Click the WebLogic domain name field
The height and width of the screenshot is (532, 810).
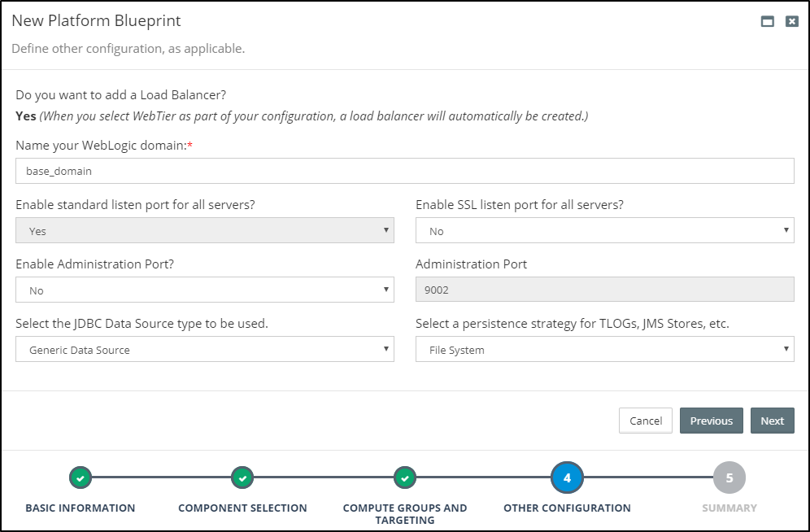tap(404, 172)
